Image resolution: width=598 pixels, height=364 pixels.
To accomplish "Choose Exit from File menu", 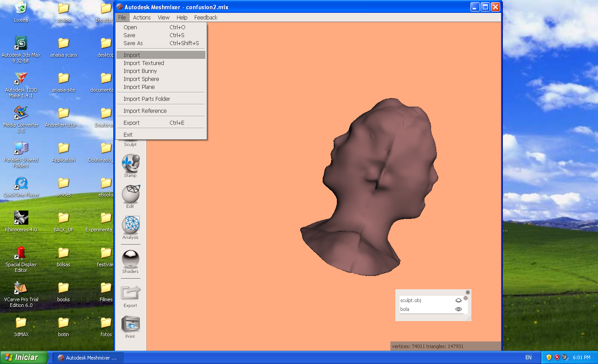I will 161,135.
